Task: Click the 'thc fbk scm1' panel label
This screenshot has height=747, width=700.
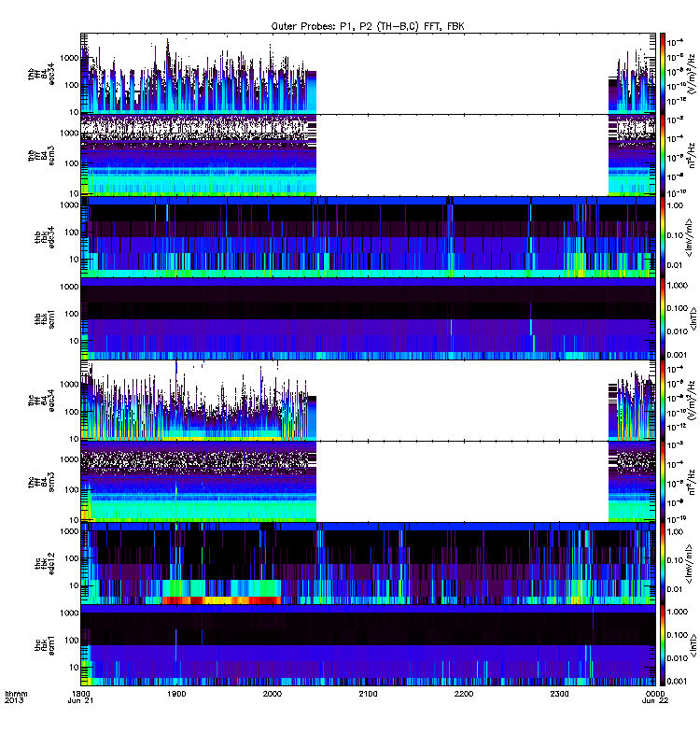Action: point(45,645)
